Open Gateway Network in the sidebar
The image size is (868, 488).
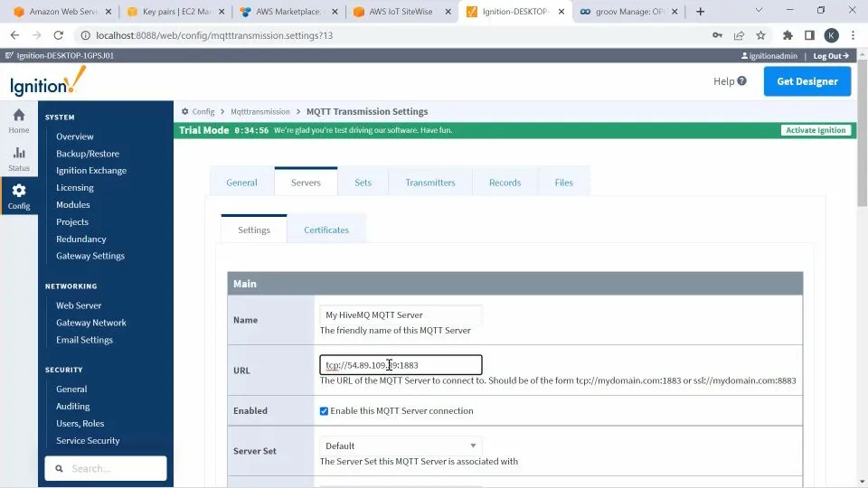91,323
